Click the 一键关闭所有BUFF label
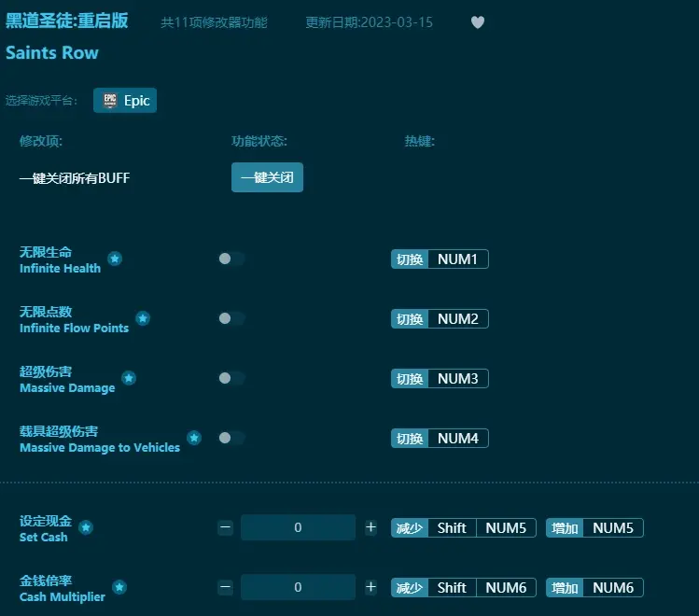699x616 pixels. pos(75,178)
